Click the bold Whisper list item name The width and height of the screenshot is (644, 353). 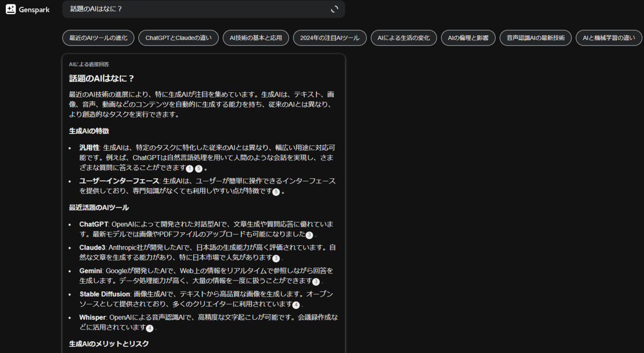(x=92, y=317)
